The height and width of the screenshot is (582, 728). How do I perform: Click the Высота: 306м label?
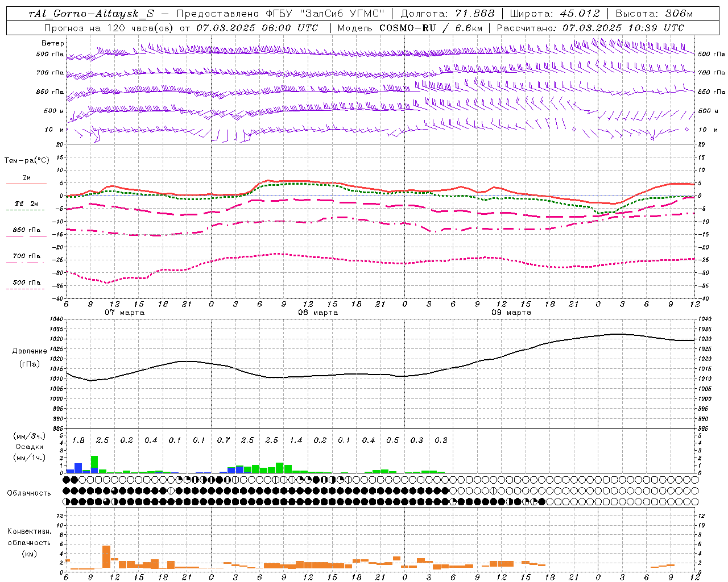coord(654,14)
